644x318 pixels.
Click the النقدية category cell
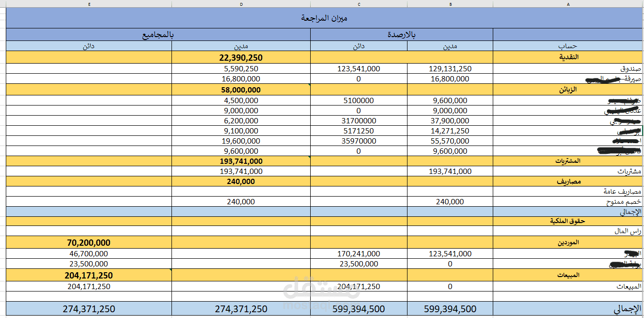(568, 57)
